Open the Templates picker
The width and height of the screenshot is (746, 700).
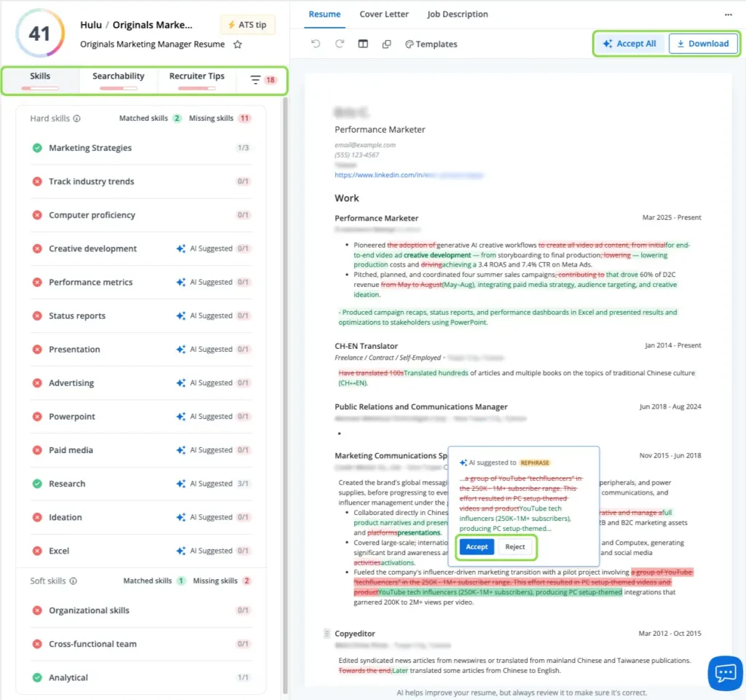click(431, 44)
